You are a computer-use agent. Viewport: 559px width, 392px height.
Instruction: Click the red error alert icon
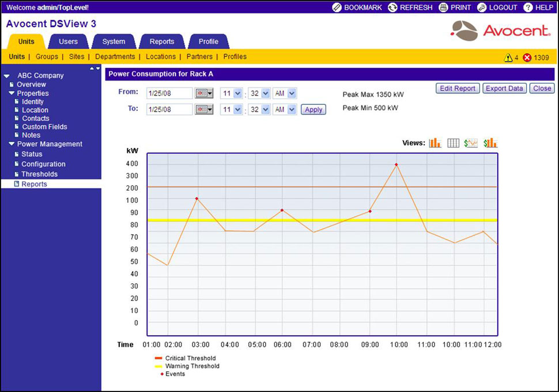(x=527, y=58)
